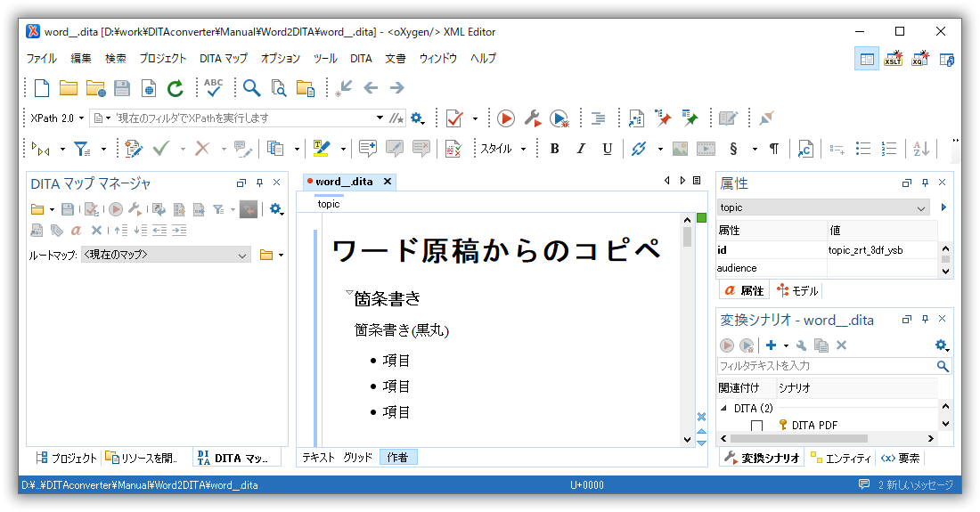Validate document with red checkmark icon
980x512 pixels.
pos(454,118)
